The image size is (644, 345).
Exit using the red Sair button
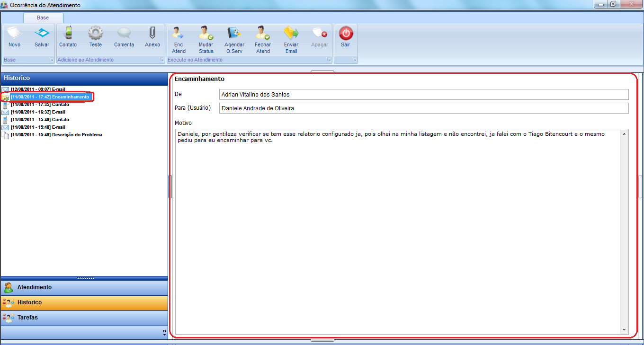[346, 37]
